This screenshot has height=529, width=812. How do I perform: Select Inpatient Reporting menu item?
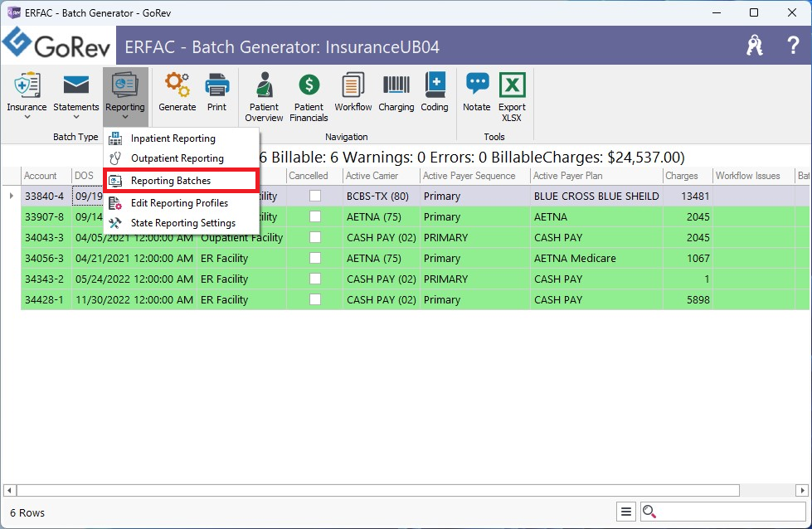(182, 138)
